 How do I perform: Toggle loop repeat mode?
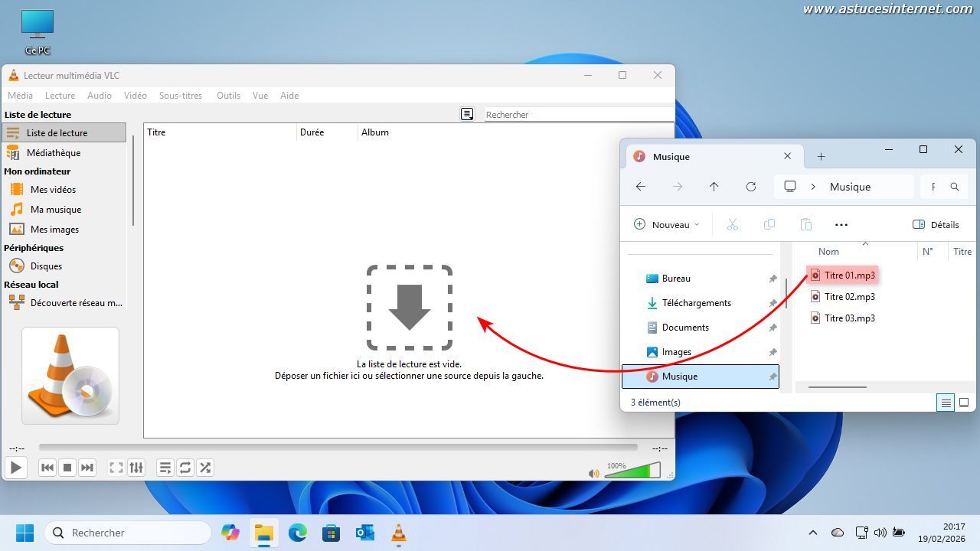pyautogui.click(x=185, y=468)
